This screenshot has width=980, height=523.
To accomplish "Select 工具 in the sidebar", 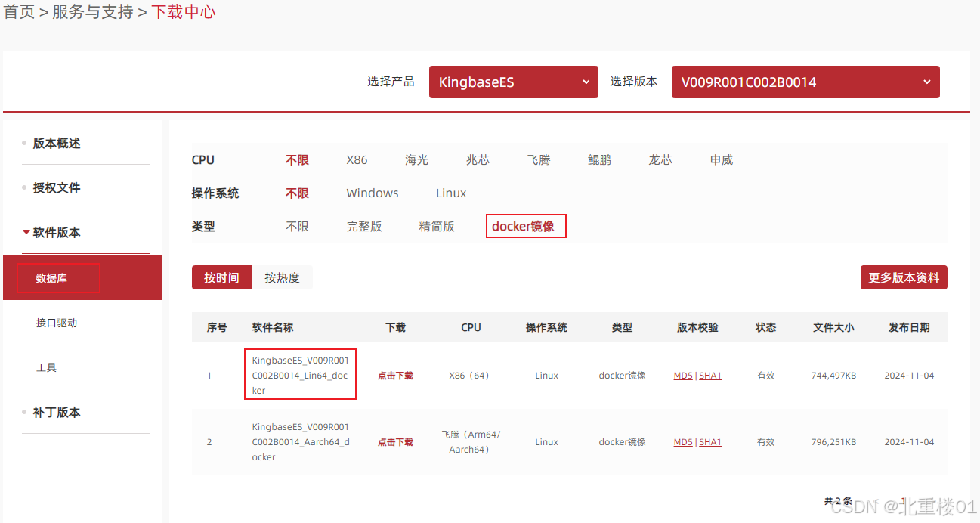I will click(46, 367).
